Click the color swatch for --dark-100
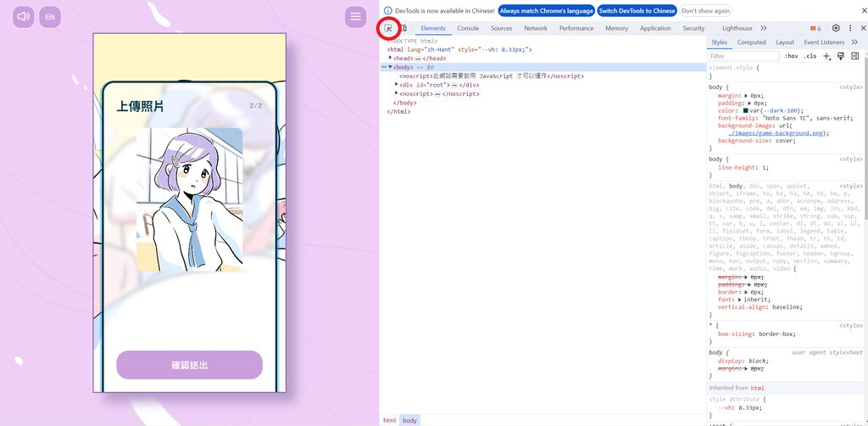 (x=746, y=110)
